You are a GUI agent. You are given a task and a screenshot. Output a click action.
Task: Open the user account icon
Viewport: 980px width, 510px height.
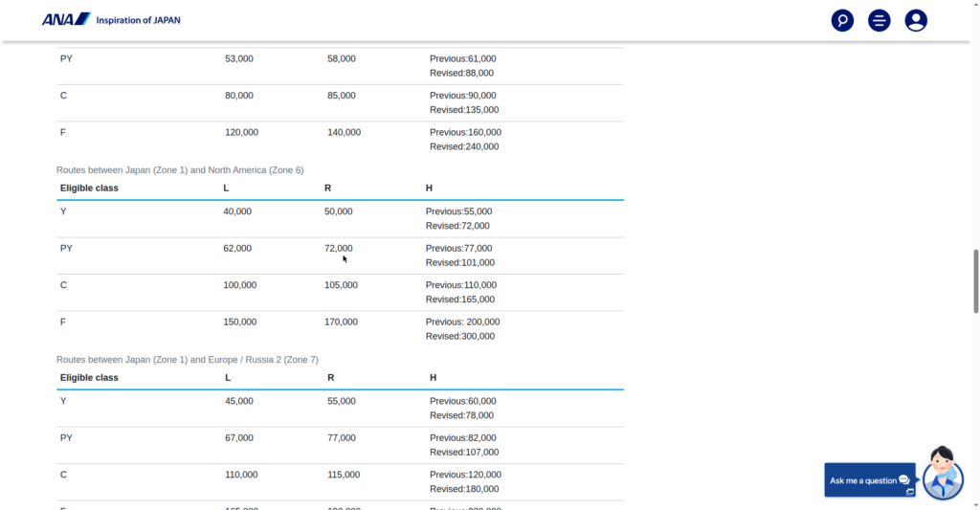(x=916, y=21)
